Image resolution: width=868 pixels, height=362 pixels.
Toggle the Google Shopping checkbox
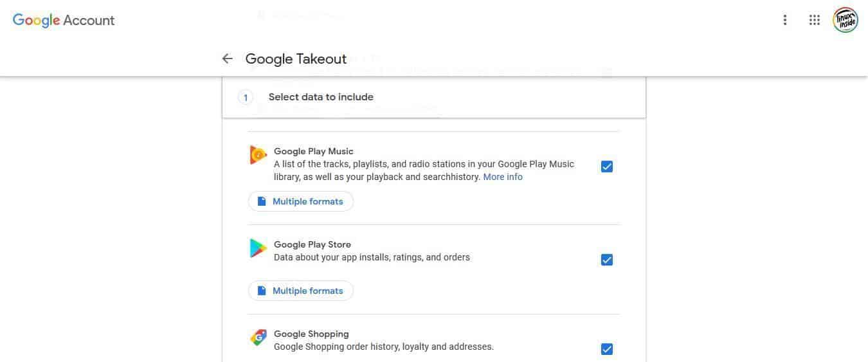pos(606,349)
